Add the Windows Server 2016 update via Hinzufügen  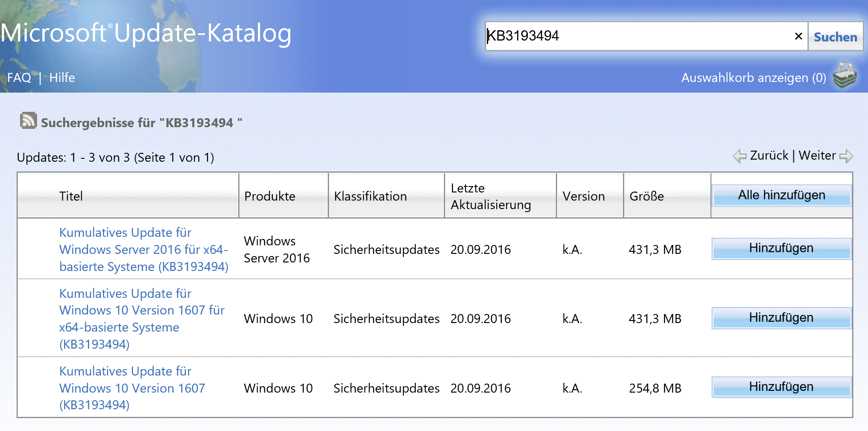tap(781, 248)
